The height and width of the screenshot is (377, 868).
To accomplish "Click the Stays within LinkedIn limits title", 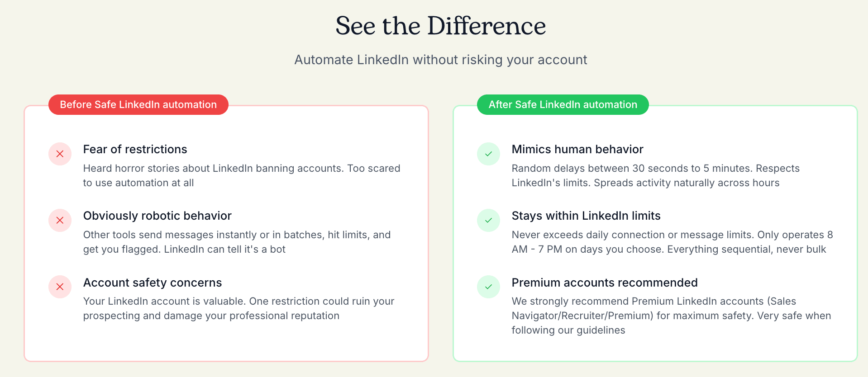I will [x=586, y=216].
